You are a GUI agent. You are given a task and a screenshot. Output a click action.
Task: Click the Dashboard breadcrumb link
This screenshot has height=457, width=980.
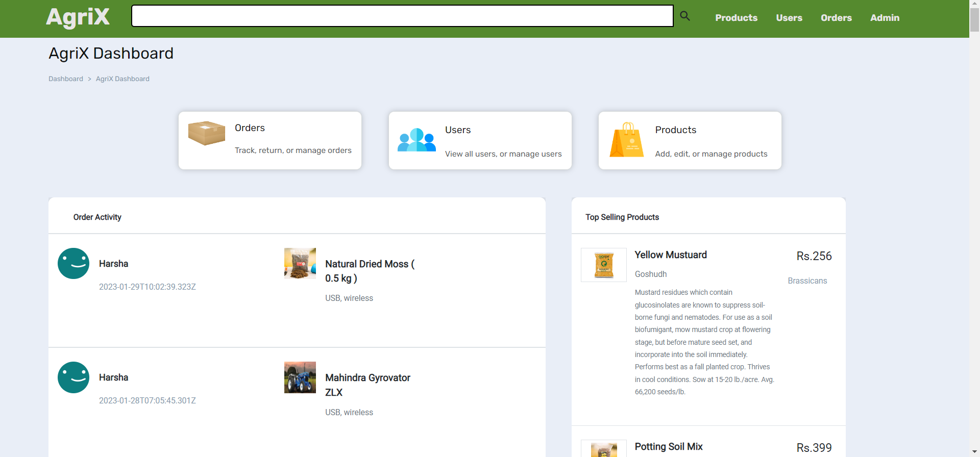(x=66, y=79)
